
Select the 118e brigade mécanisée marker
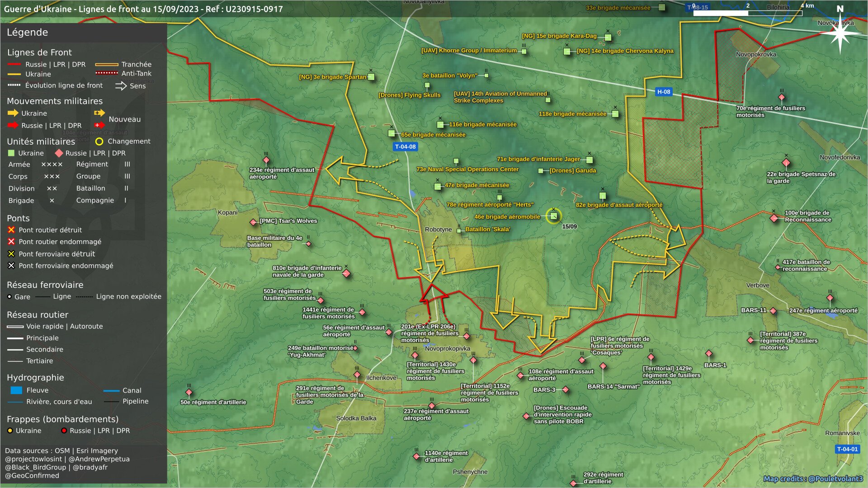click(x=615, y=114)
